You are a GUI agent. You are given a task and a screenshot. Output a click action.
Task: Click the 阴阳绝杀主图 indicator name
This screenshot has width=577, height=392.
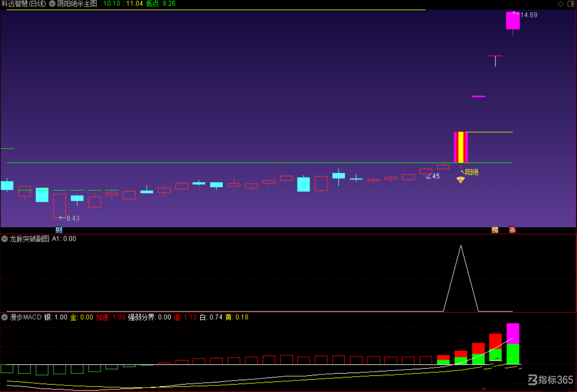(77, 4)
